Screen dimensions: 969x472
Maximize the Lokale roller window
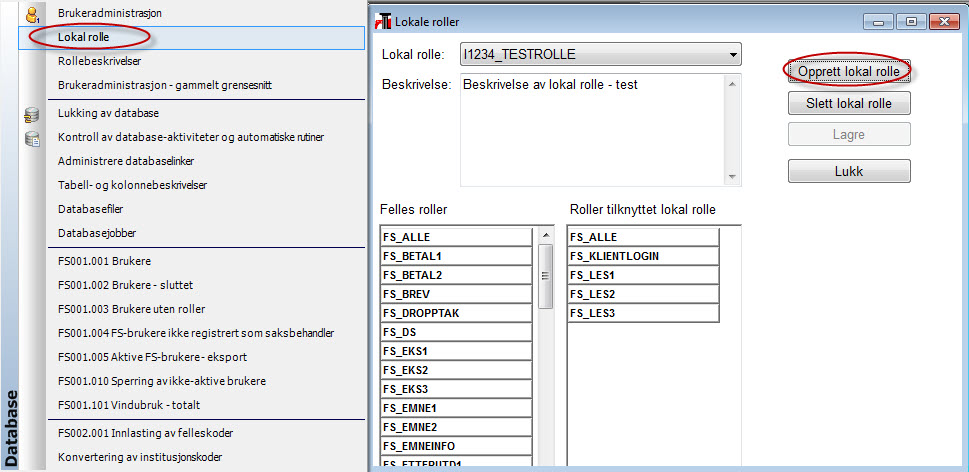(911, 22)
